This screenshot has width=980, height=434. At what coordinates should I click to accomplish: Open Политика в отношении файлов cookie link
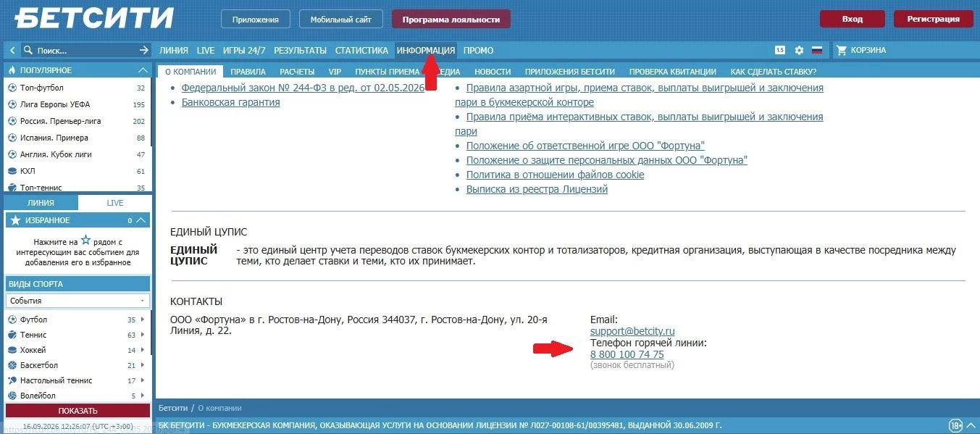coord(555,175)
